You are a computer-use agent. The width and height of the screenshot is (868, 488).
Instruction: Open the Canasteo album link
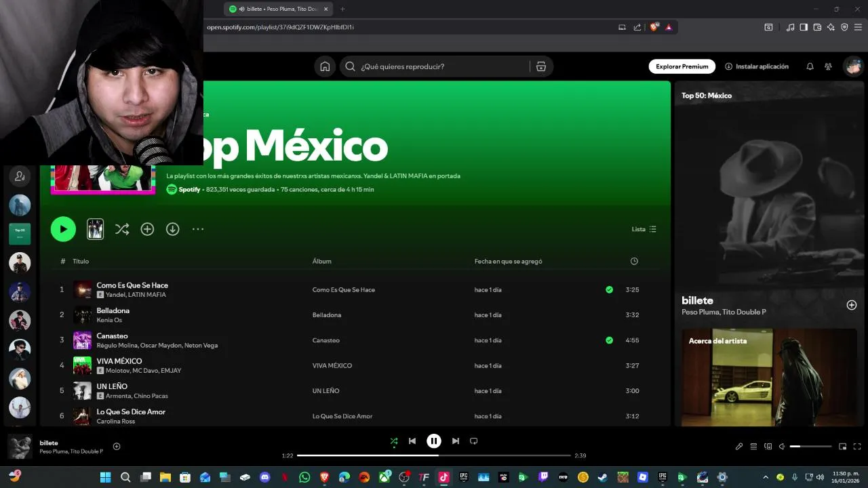325,340
